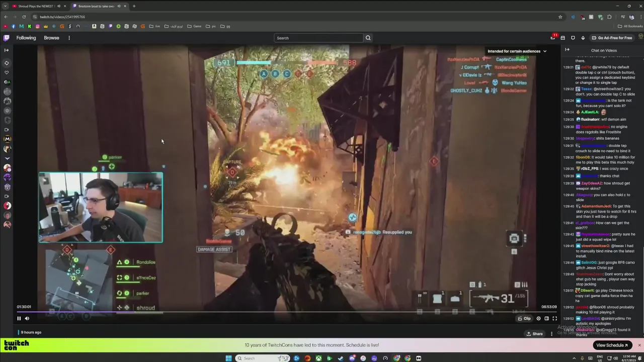Open the Facebook bookmark icon

click(14, 26)
